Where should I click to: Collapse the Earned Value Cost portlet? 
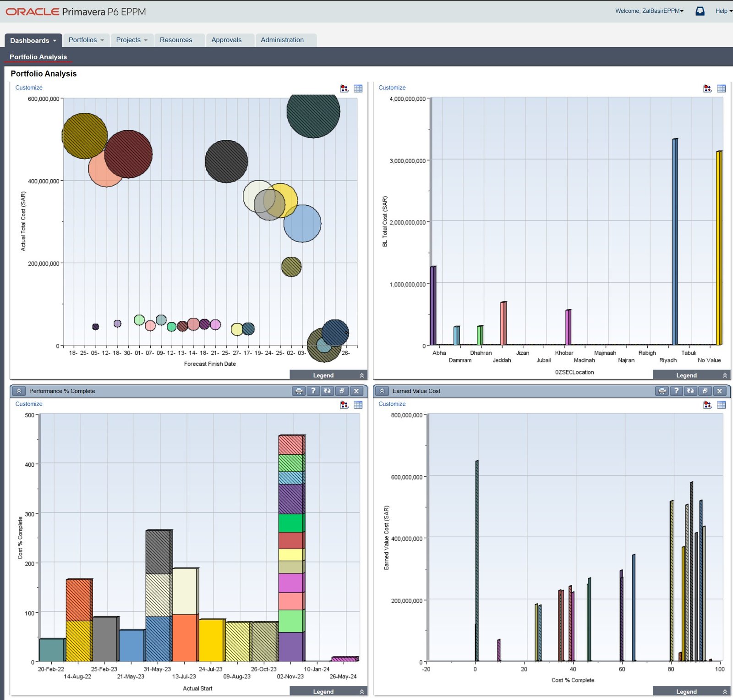tap(382, 391)
